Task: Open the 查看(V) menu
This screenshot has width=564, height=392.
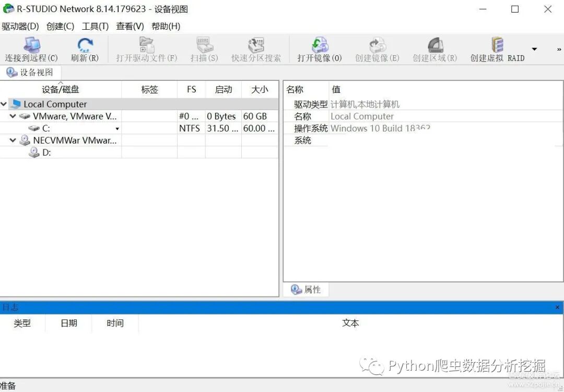Action: pos(130,26)
